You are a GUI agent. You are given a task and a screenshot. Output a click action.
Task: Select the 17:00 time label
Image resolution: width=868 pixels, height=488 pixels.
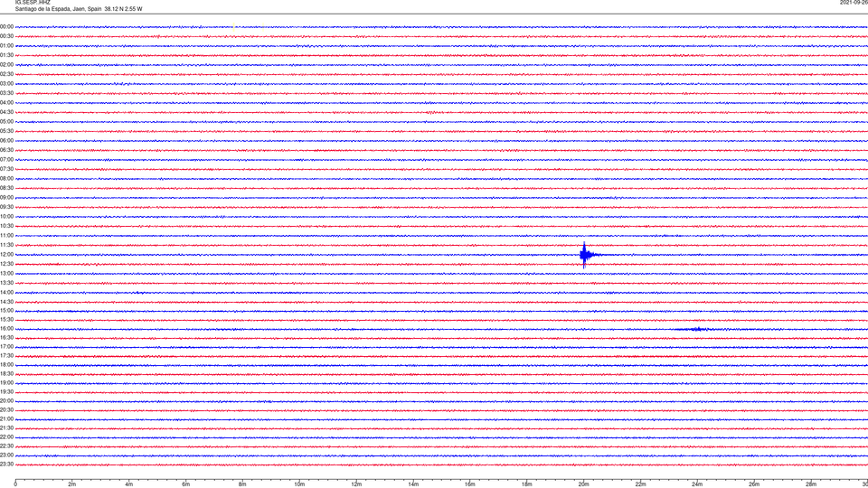(6, 347)
